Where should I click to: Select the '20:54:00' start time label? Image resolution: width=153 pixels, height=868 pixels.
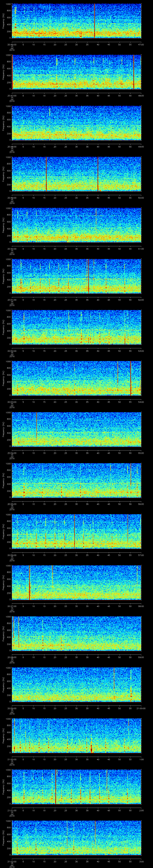12,453
